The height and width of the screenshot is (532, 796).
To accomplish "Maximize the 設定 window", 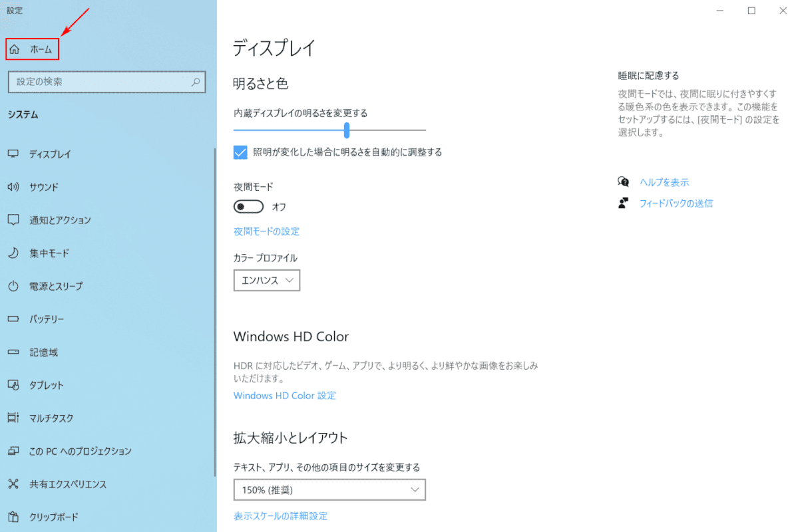I will 751,11.
